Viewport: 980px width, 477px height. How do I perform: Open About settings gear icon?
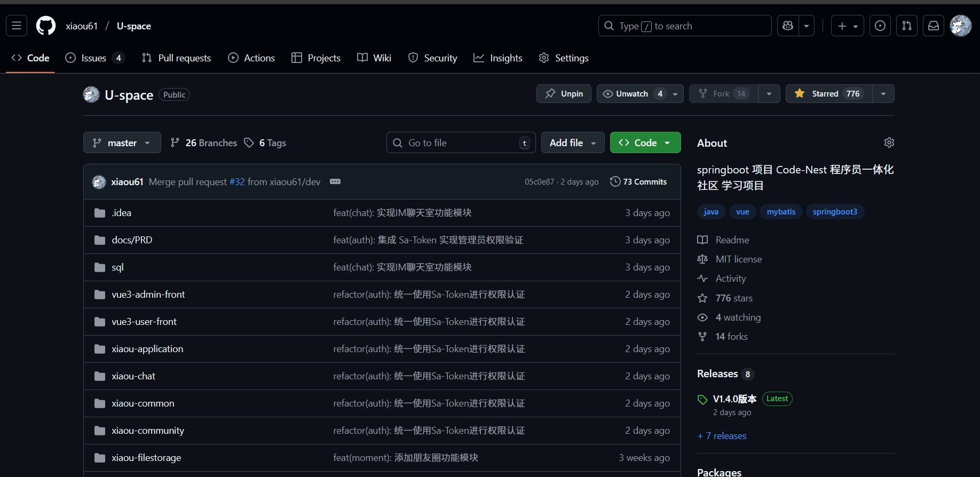click(x=889, y=142)
